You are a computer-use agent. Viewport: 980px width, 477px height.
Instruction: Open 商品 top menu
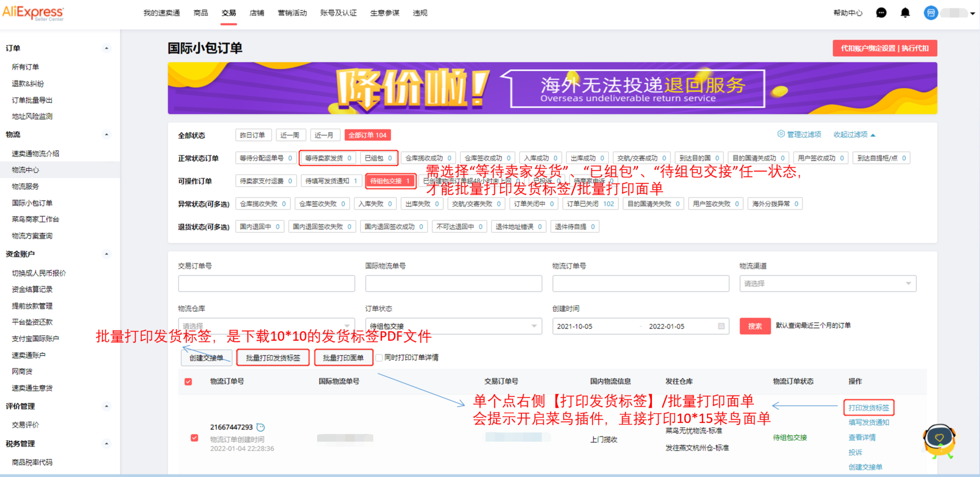201,13
